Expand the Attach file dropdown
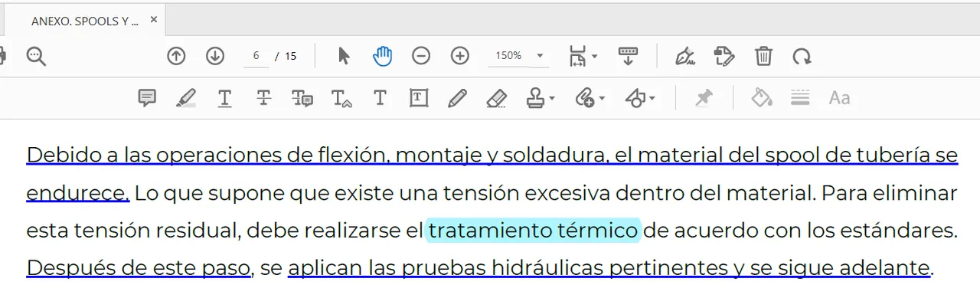The width and height of the screenshot is (980, 298). pos(602,99)
